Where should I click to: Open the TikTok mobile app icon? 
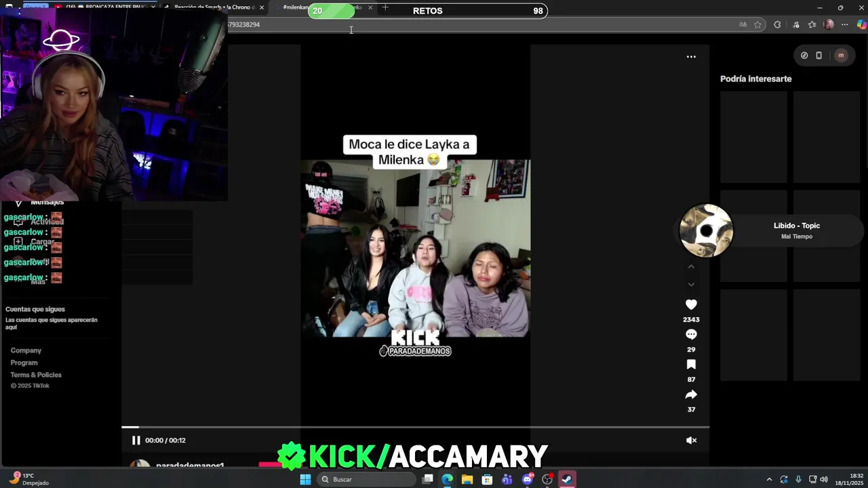coord(818,56)
